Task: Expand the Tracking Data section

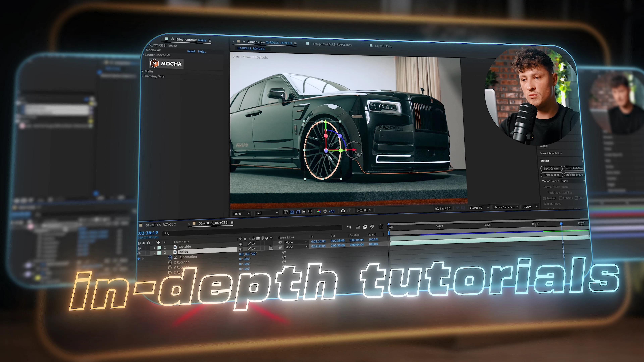Action: point(143,76)
